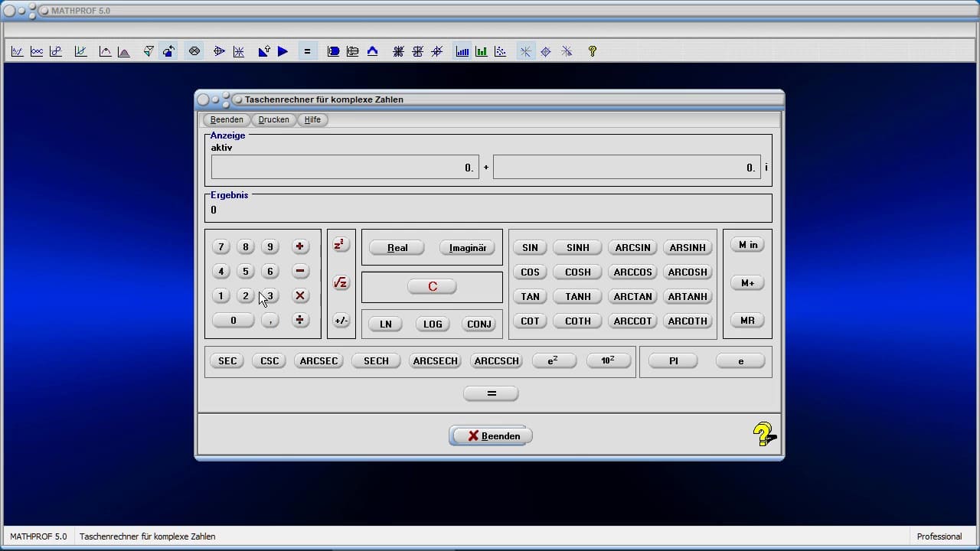
Task: Click the equals button below keypad
Action: (492, 393)
